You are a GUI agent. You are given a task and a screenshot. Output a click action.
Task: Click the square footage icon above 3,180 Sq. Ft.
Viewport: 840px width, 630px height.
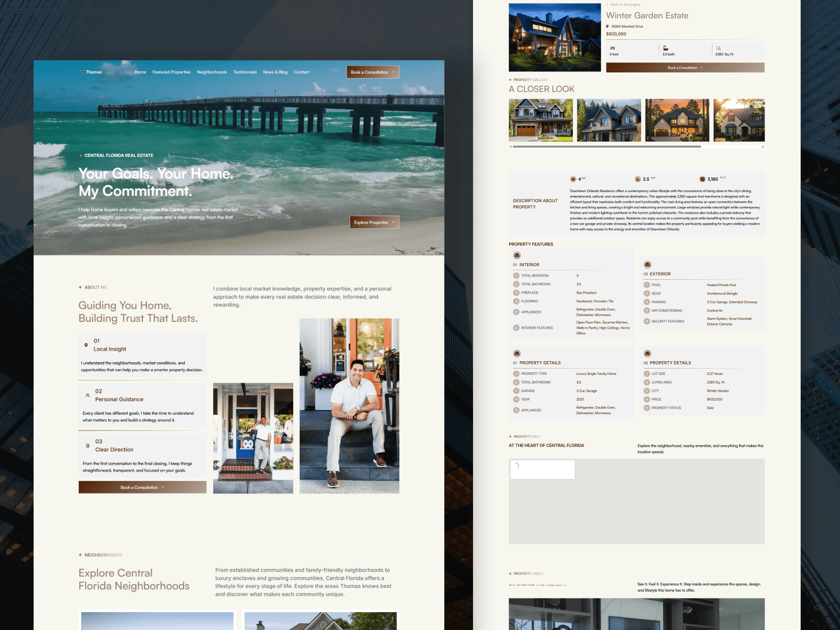click(718, 48)
